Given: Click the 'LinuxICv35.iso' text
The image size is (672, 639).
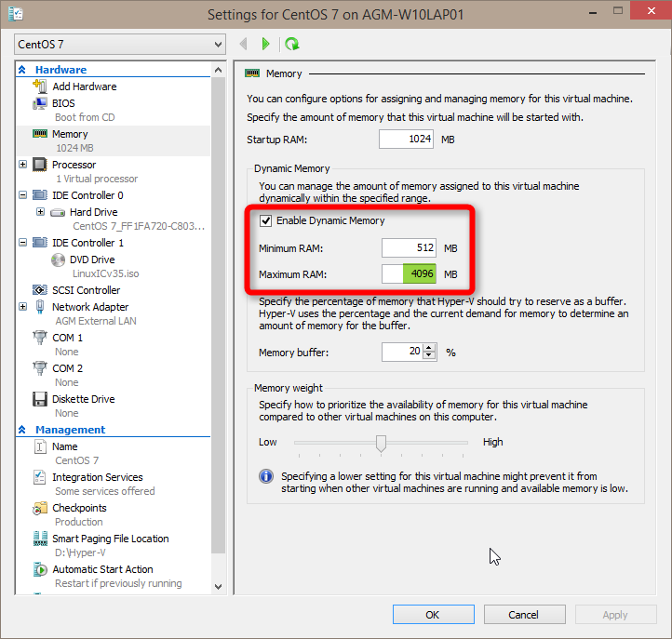Looking at the screenshot, I should [x=105, y=273].
